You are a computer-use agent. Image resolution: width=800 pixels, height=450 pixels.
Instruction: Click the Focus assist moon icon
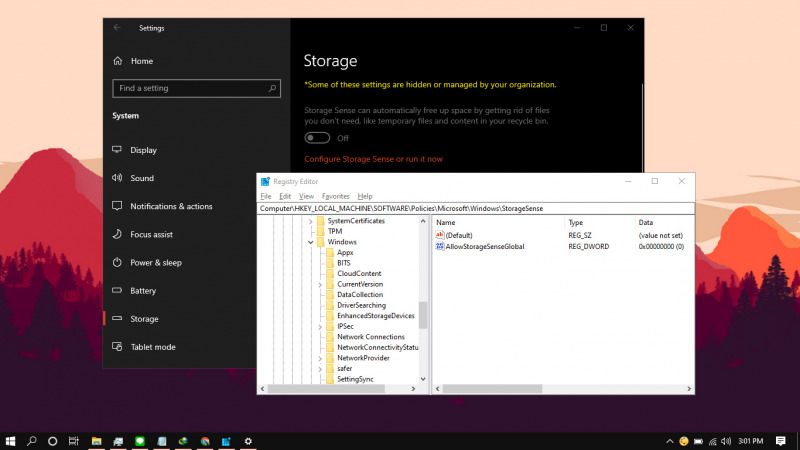coord(117,234)
